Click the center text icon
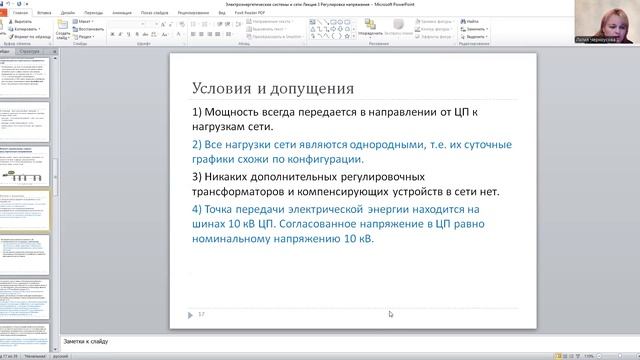 [x=201, y=35]
